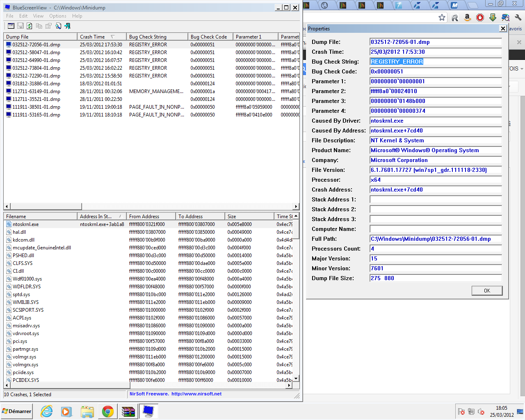Click the Properties toolbar icon
The image size is (525, 420).
pyautogui.click(x=48, y=26)
